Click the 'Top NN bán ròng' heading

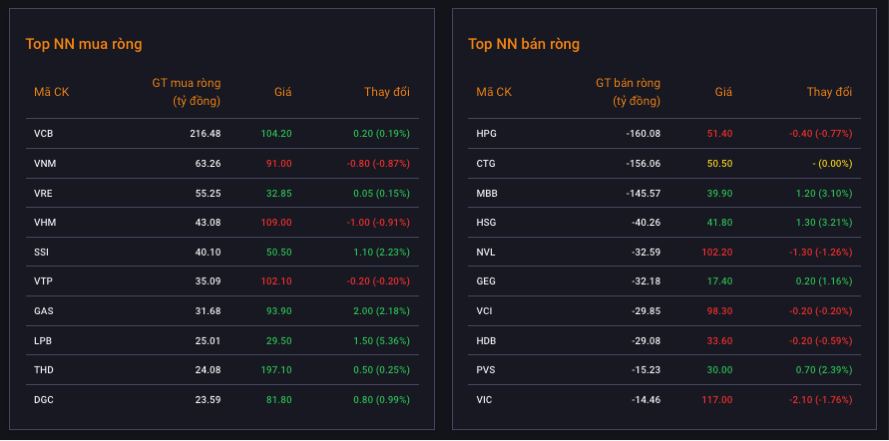[x=524, y=44]
